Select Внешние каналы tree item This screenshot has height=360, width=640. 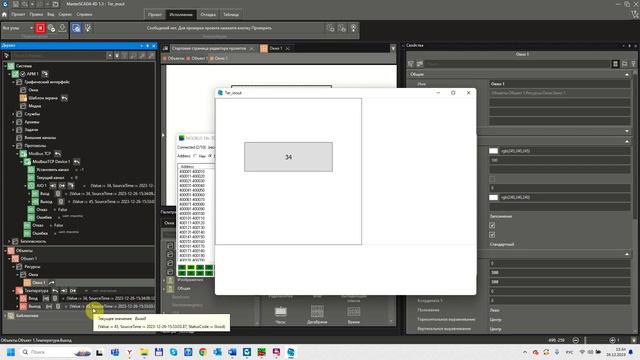pos(40,138)
